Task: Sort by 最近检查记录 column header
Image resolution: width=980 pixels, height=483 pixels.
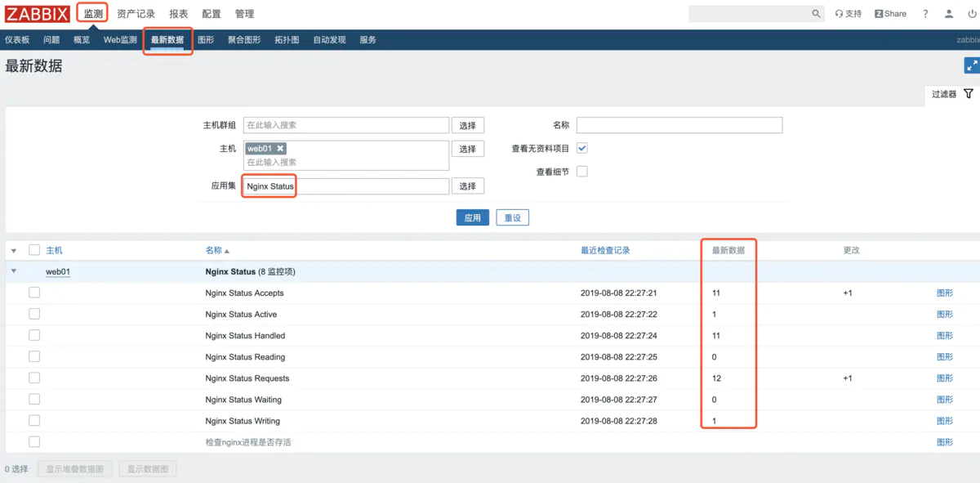Action: pos(605,250)
